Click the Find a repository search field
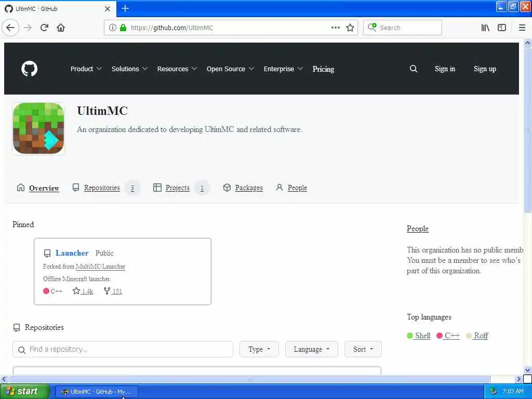Screen dimensions: 532x399 point(123,349)
